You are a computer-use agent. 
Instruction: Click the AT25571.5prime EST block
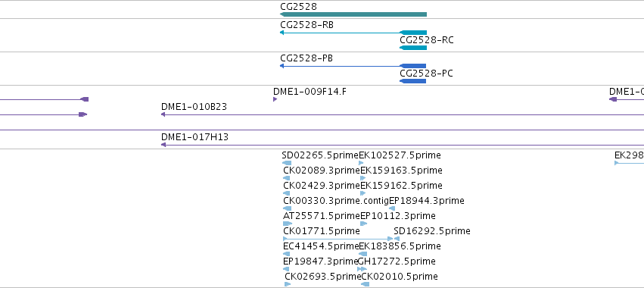288,224
